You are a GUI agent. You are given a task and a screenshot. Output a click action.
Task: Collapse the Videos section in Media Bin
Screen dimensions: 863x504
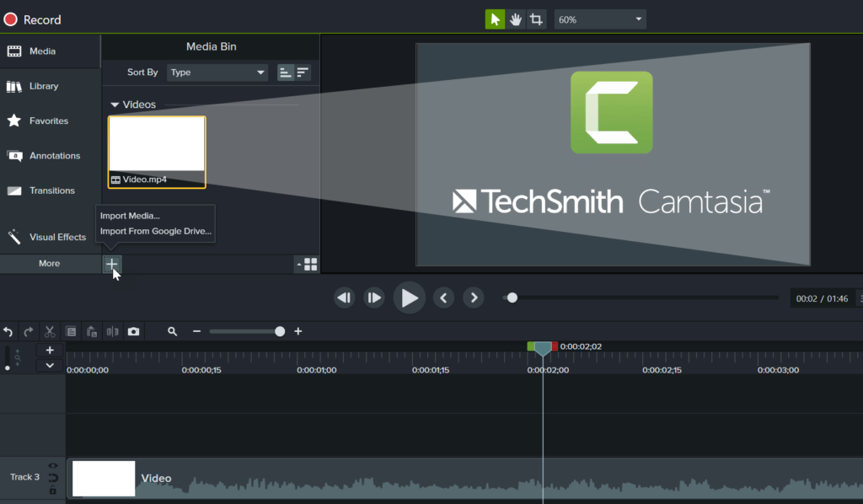pos(115,104)
